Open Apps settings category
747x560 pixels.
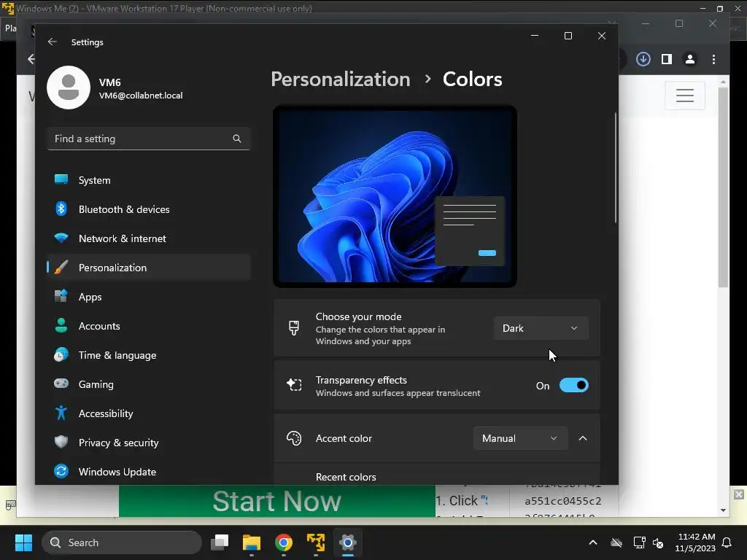pyautogui.click(x=149, y=297)
